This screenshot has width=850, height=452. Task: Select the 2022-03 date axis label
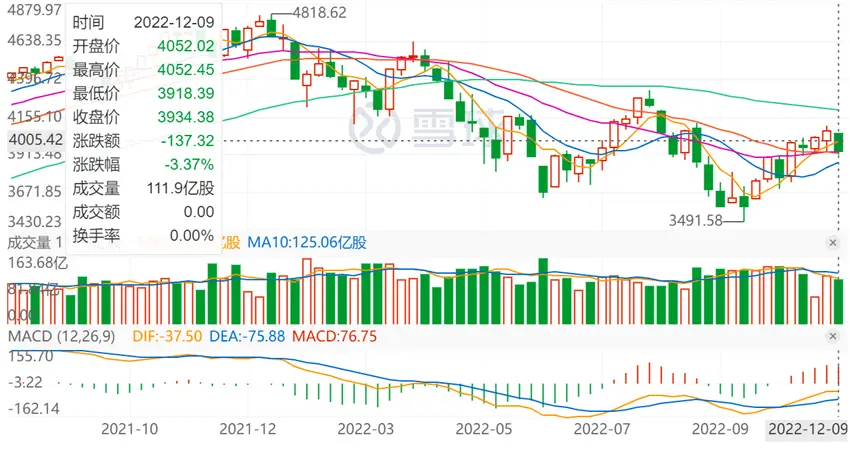tap(366, 429)
